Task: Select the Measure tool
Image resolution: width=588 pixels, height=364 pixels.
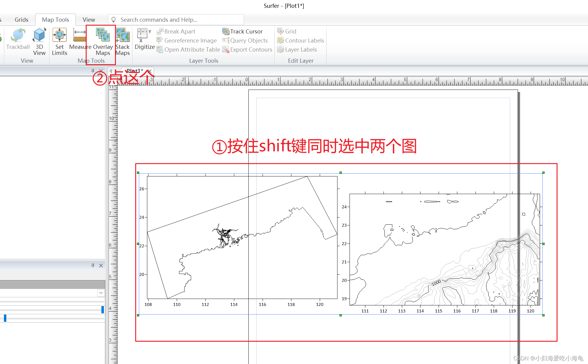Action: (x=79, y=39)
